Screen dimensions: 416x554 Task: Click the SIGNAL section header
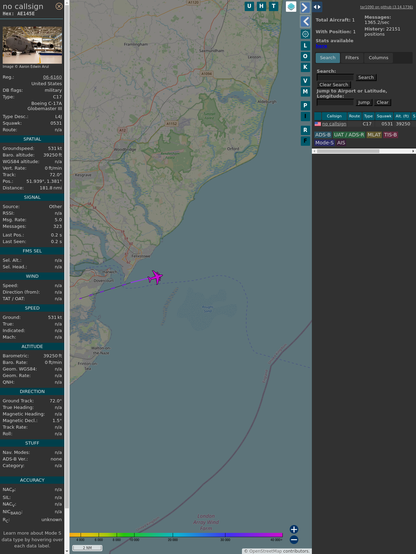coord(32,197)
